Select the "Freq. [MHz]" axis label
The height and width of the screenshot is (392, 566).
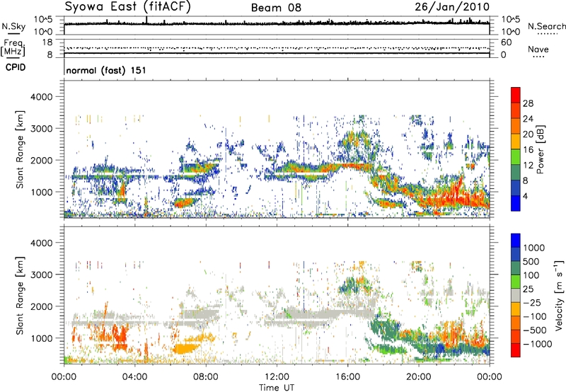point(13,48)
